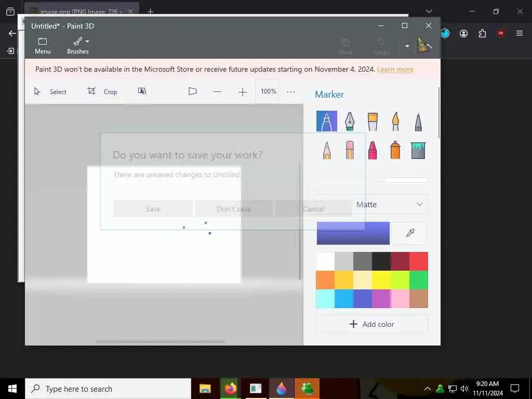This screenshot has width=532, height=399.
Task: Choose the green color swatch
Action: [x=419, y=280]
